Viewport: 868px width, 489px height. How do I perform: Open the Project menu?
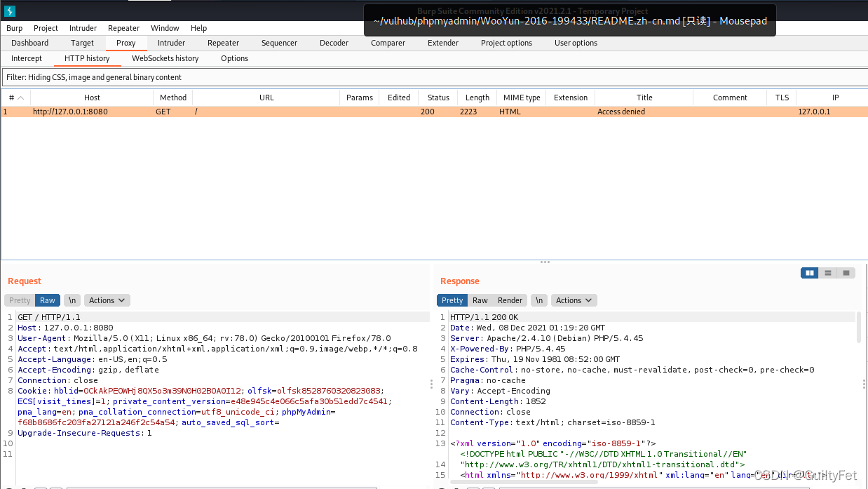pos(46,28)
